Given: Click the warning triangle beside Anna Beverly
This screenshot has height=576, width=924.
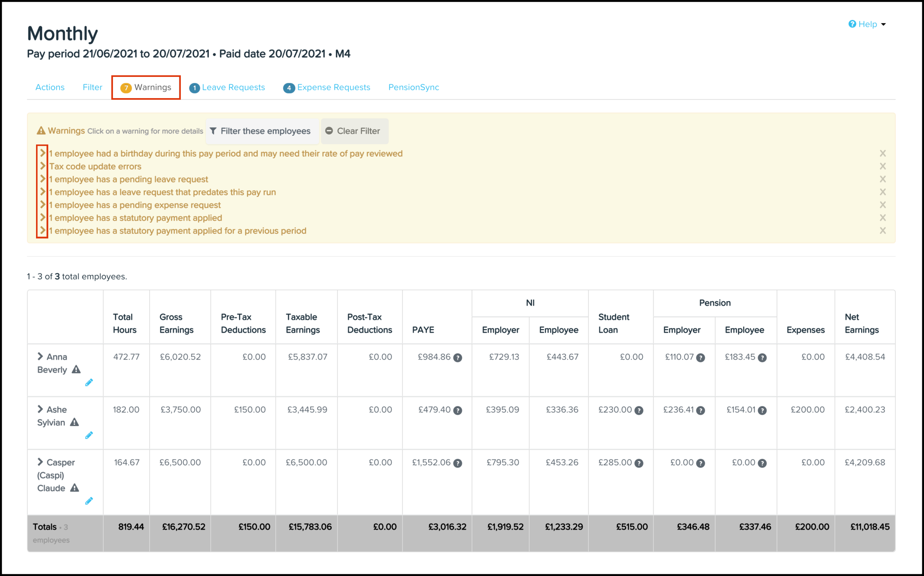Looking at the screenshot, I should [x=76, y=369].
